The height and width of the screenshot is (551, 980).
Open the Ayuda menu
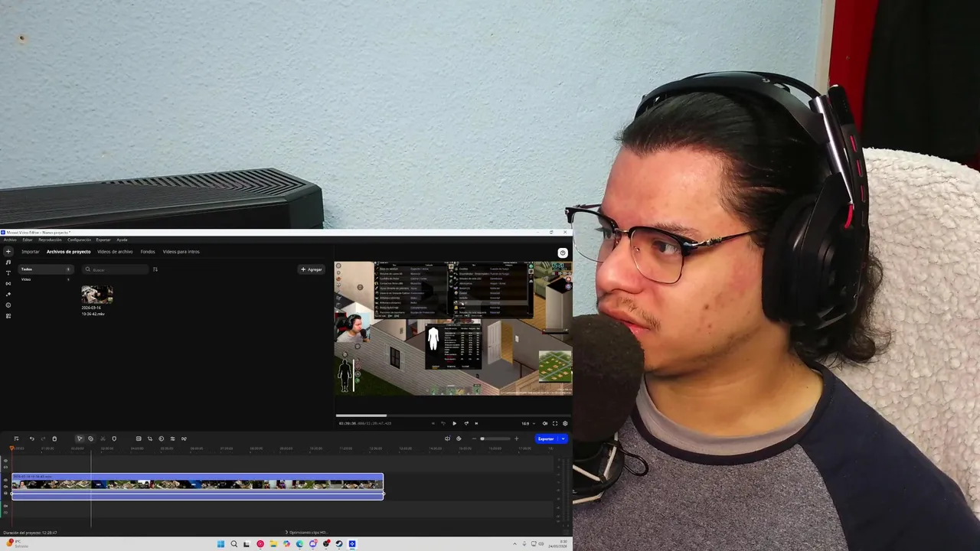(x=122, y=240)
